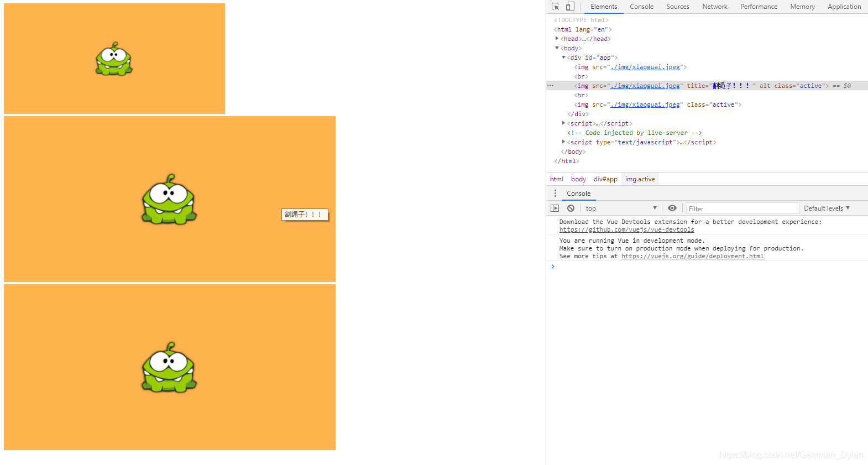The image size is (868, 465).
Task: Expand the head element node
Action: [x=557, y=39]
